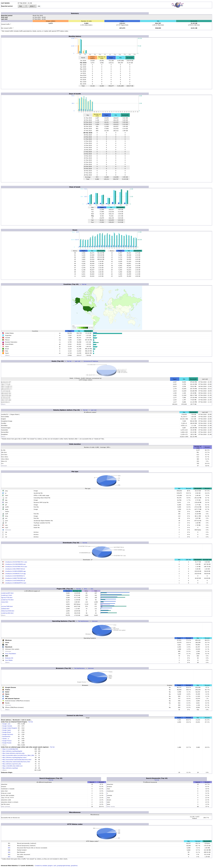Open Full list/Versions link in Browsers header
The height and width of the screenshot is (868, 213).
(79, 668)
